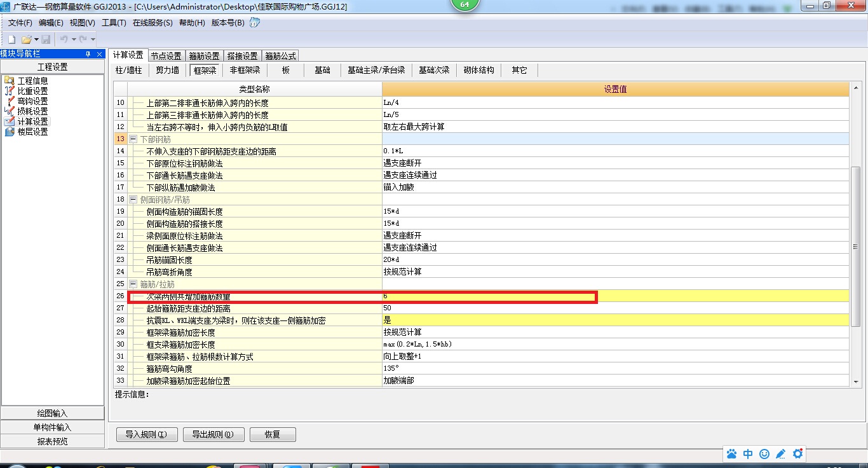
Task: Click the Redo arrow icon
Action: [83, 39]
